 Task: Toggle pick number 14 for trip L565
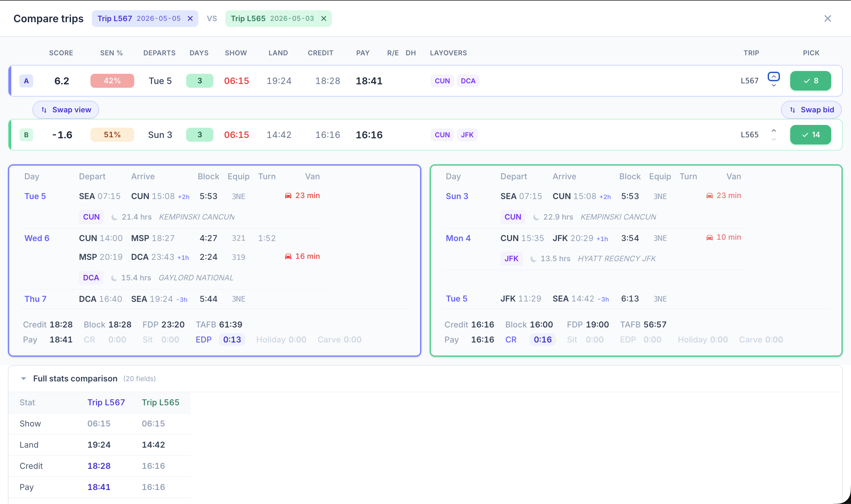[810, 135]
